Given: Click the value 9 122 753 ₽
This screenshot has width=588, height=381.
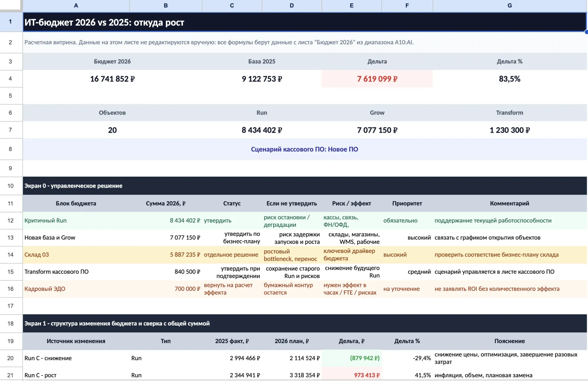Looking at the screenshot, I should click(262, 79).
